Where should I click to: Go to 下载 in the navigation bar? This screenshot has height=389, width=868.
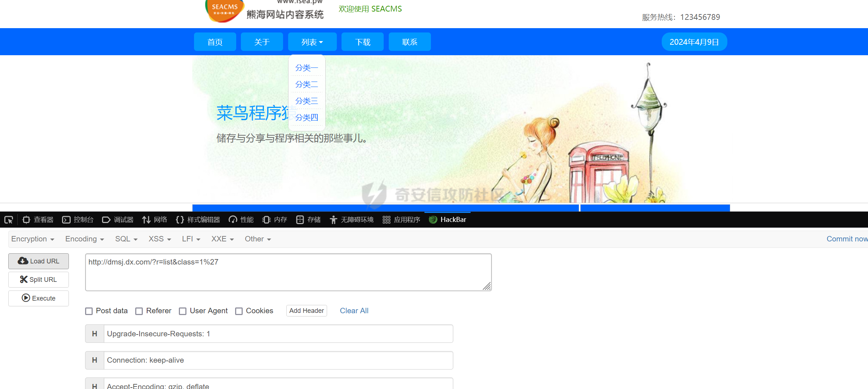point(362,42)
